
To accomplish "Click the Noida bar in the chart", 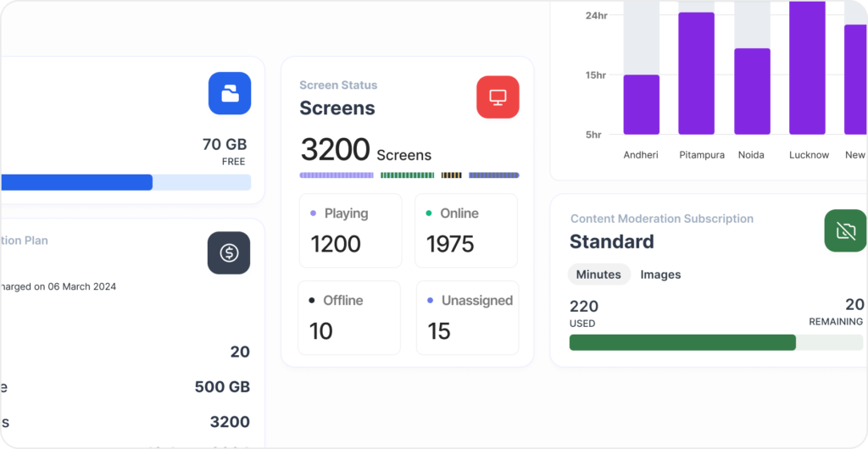I will 752,91.
